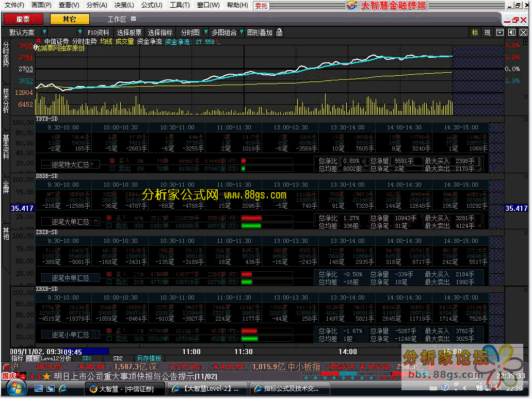The height and width of the screenshot is (399, 532).
Task: Click the green sell bar in ZBZB-SD
Action: click(x=247, y=281)
